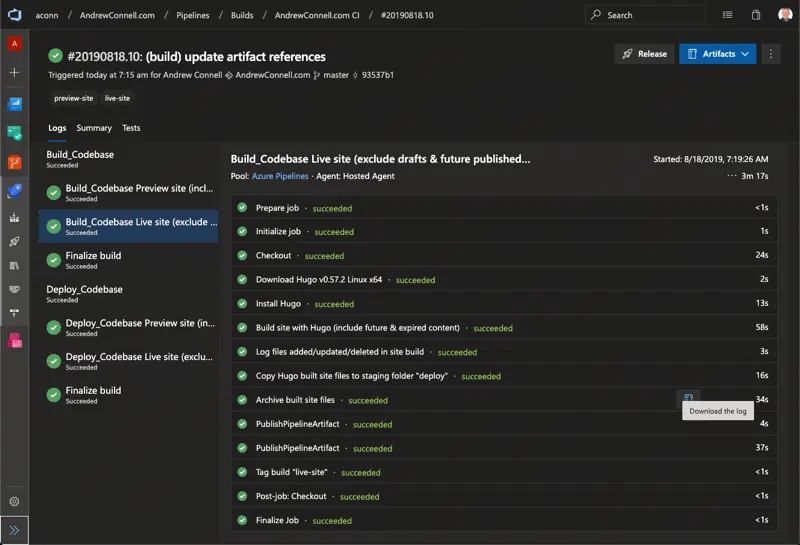Open the Finalize Job step log
Screen dimensions: 800x545
click(x=504, y=520)
